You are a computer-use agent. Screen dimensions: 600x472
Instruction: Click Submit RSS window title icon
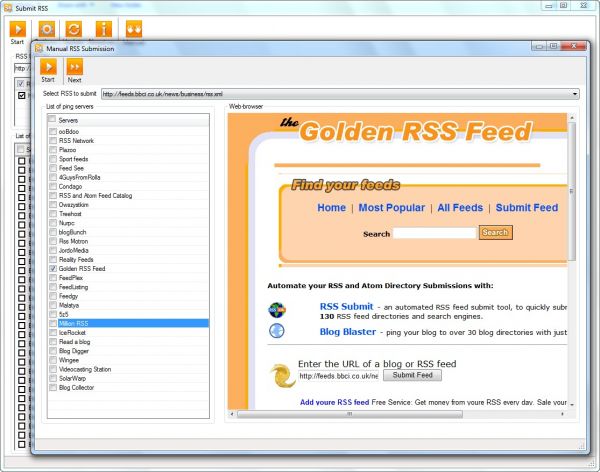[x=8, y=8]
